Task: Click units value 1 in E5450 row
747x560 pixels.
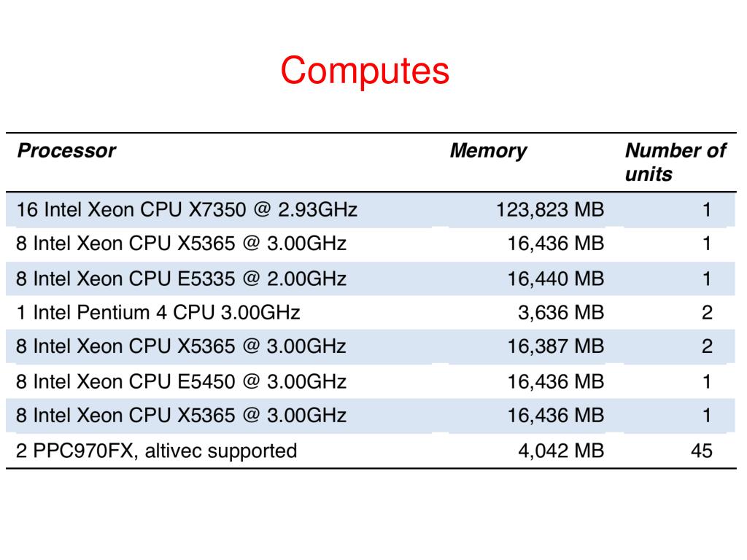Action: tap(707, 381)
